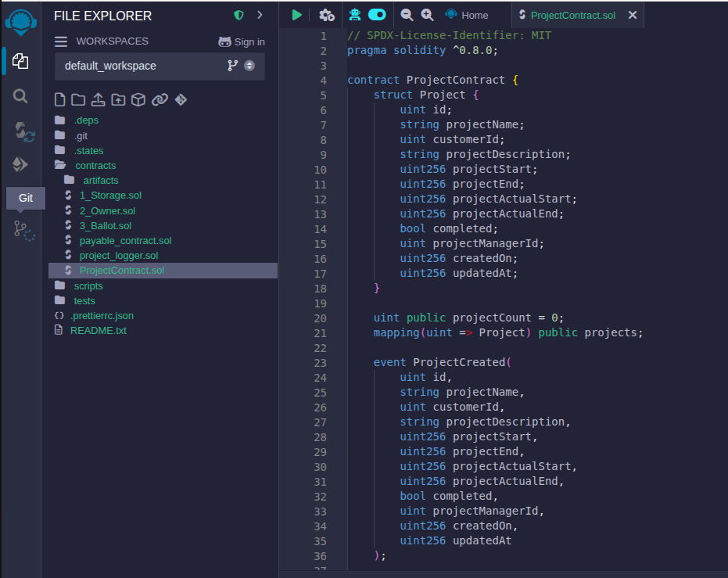This screenshot has height=578, width=728.
Task: Open the Git source control icon
Action: point(24,231)
